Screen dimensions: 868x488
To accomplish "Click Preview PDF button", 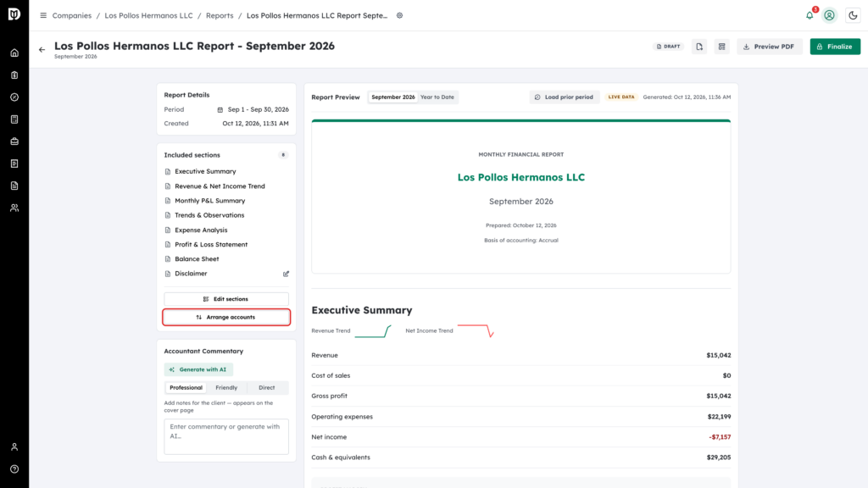I will pyautogui.click(x=770, y=47).
